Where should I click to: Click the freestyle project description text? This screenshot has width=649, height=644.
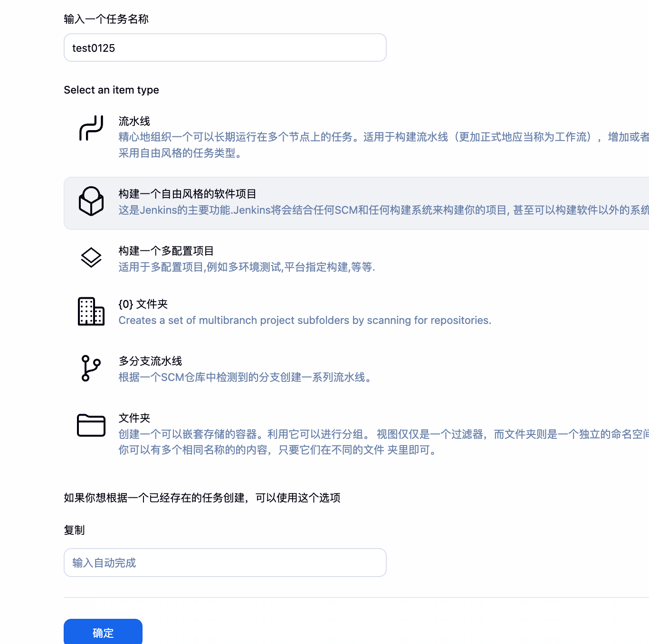click(333, 210)
